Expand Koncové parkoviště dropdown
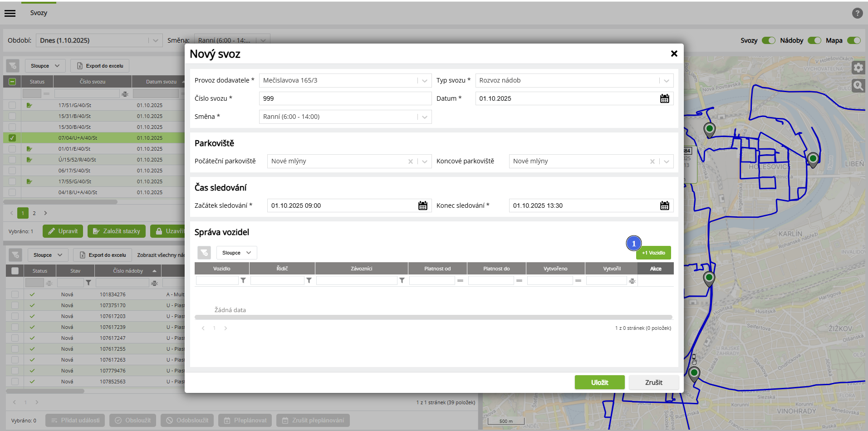868x431 pixels. (667, 162)
